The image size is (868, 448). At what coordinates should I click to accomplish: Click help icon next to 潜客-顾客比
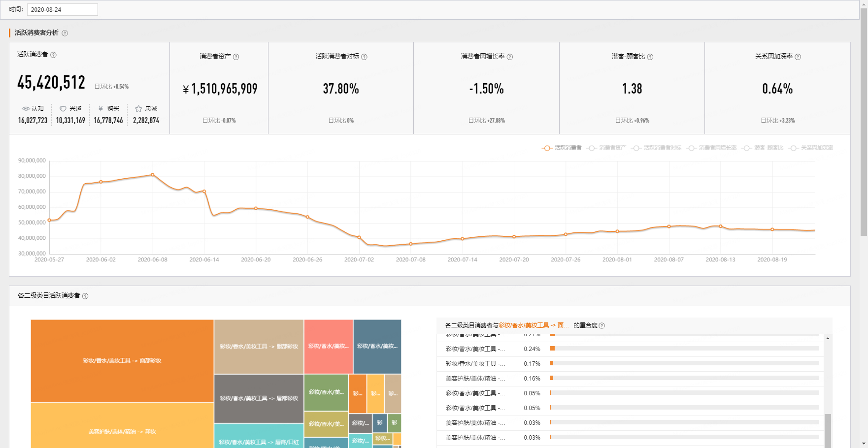(x=650, y=57)
